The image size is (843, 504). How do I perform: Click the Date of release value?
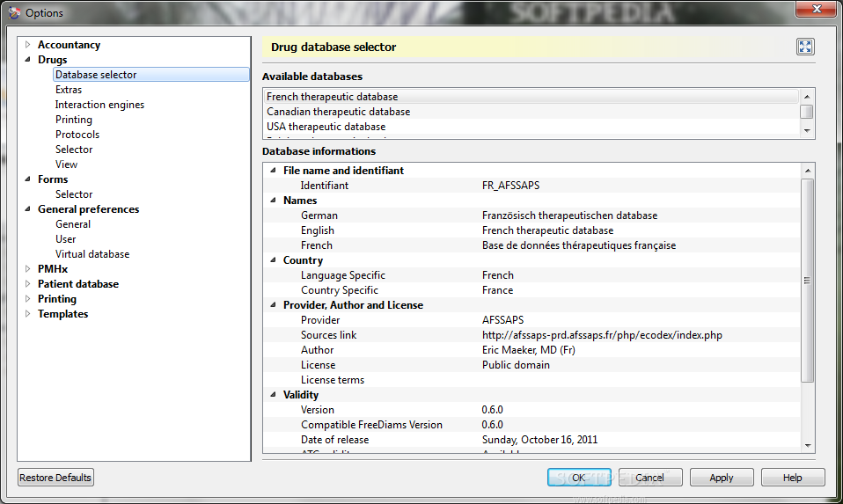click(x=539, y=440)
